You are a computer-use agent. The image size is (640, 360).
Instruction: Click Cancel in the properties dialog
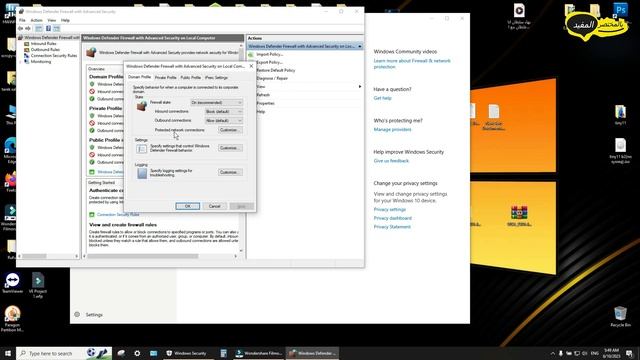coord(215,206)
